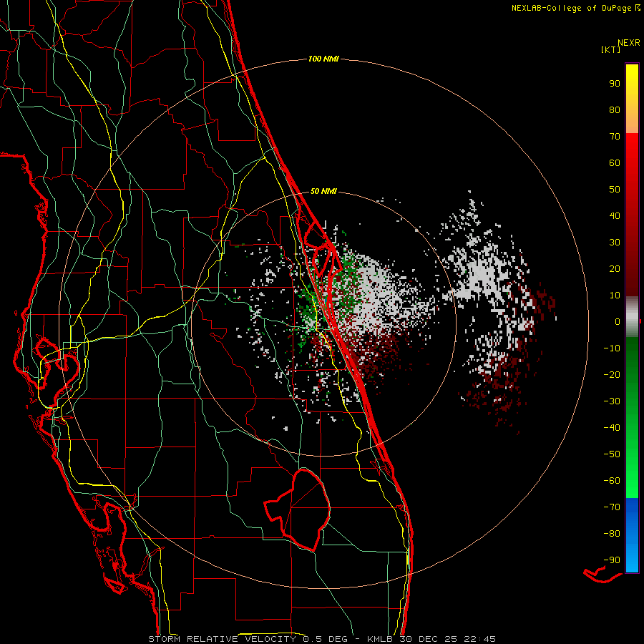Click the 40 value on the velocity scale

click(615, 216)
